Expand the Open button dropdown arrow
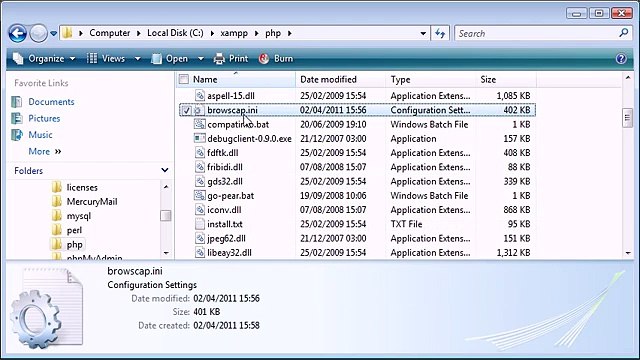 pos(201,59)
